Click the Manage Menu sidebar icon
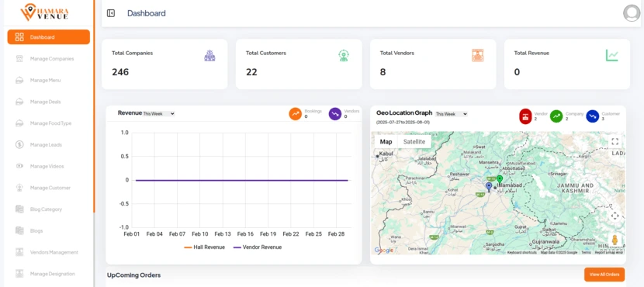This screenshot has height=287, width=644. 19,80
